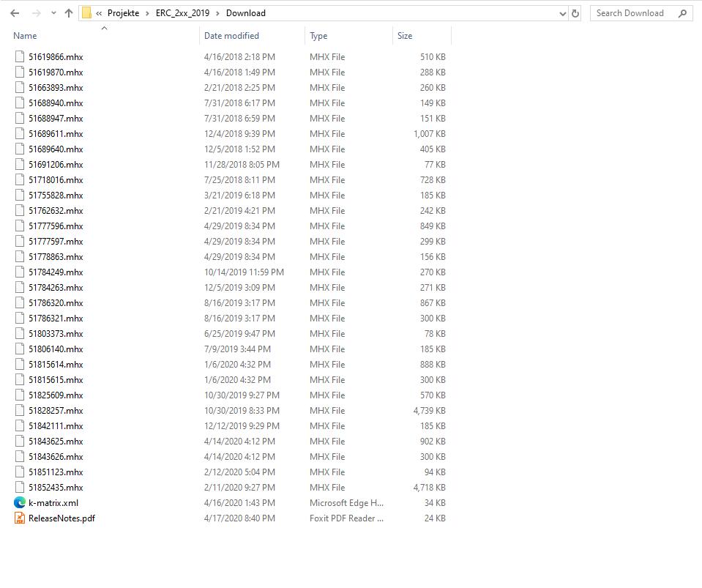Select file icon of 51784249.mhx
Image resolution: width=702 pixels, height=588 pixels.
tap(19, 272)
